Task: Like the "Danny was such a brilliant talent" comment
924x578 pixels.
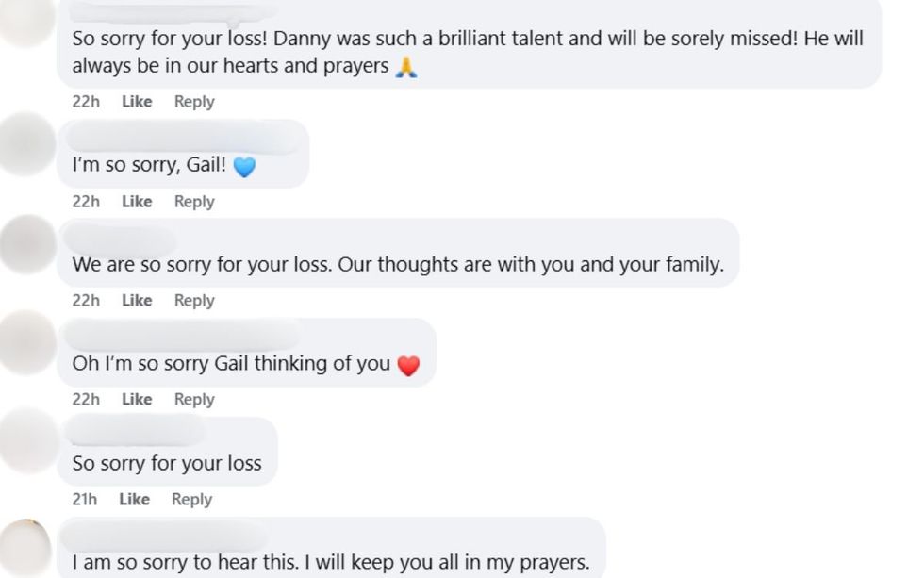Action: point(137,102)
